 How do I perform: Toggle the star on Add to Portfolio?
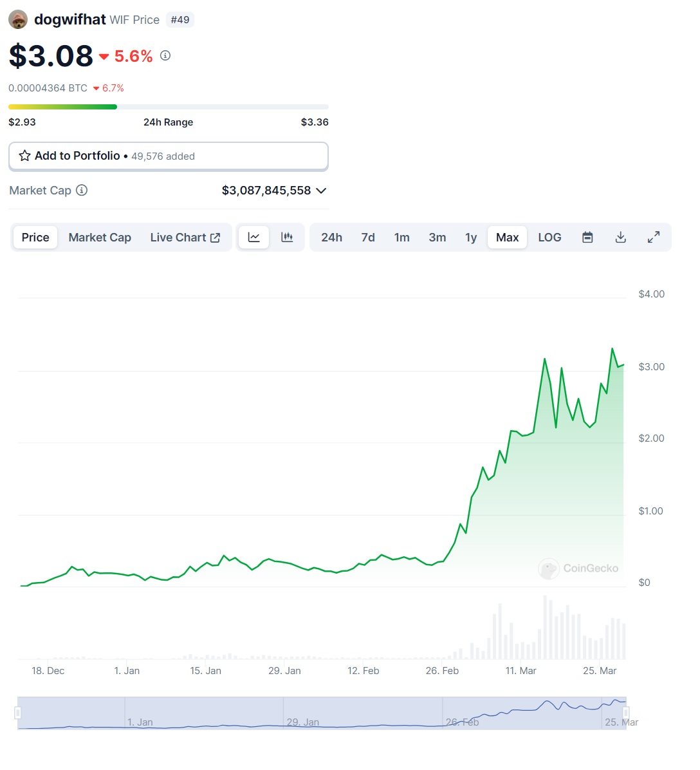(25, 156)
